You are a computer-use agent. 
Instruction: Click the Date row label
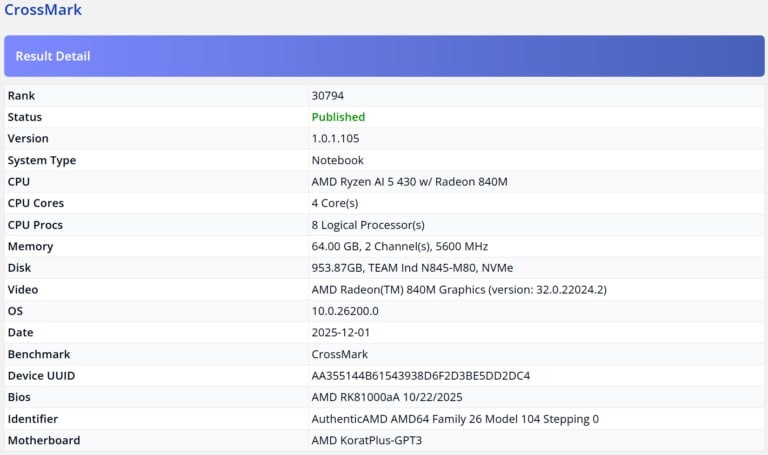click(x=21, y=333)
